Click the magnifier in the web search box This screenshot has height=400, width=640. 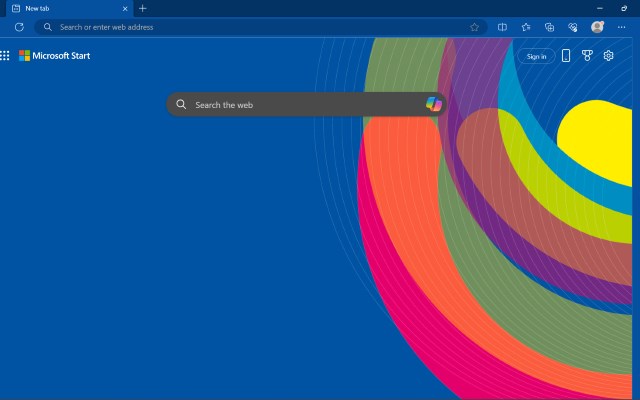(x=181, y=104)
